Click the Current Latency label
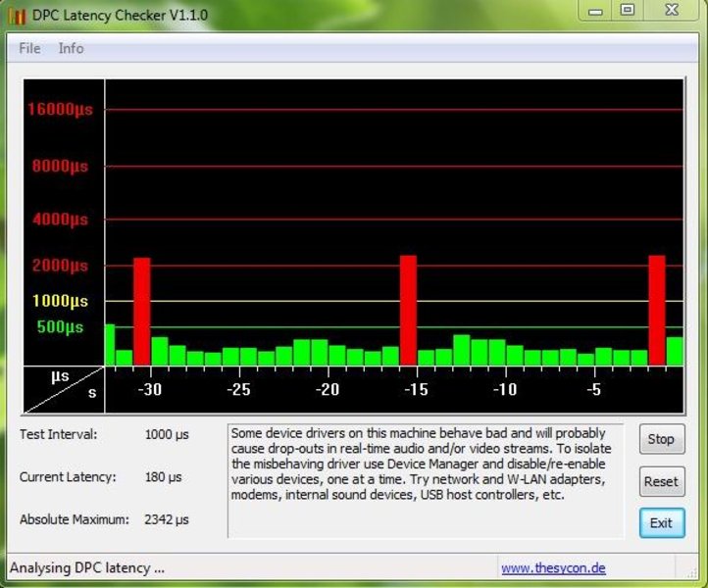 (68, 477)
